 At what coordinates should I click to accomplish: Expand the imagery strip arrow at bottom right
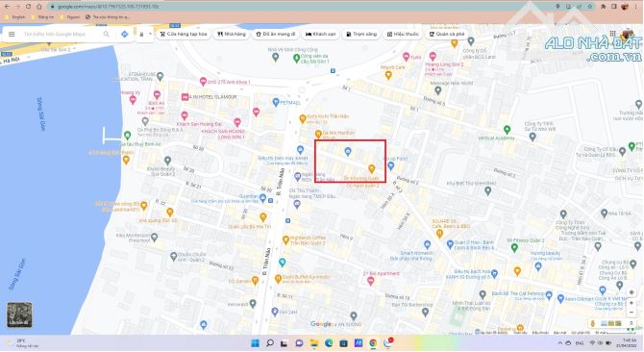click(x=632, y=324)
